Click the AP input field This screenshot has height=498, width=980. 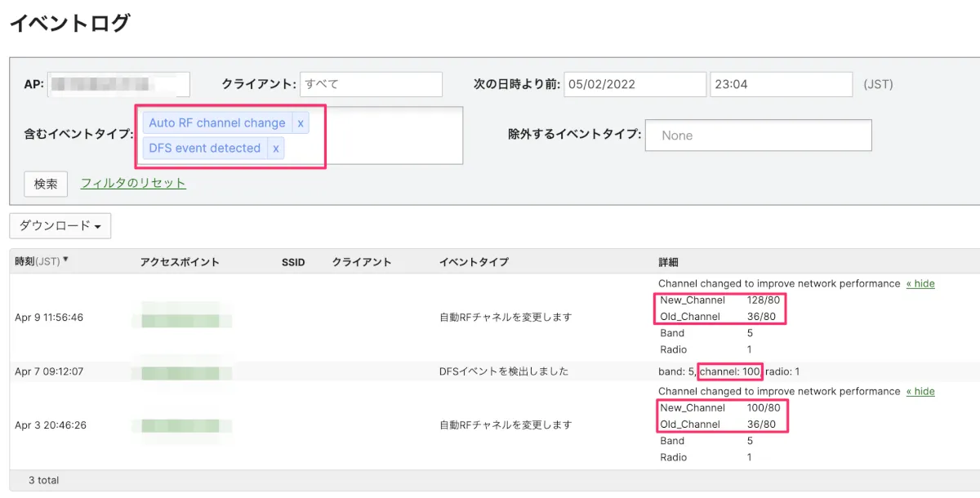tap(118, 84)
